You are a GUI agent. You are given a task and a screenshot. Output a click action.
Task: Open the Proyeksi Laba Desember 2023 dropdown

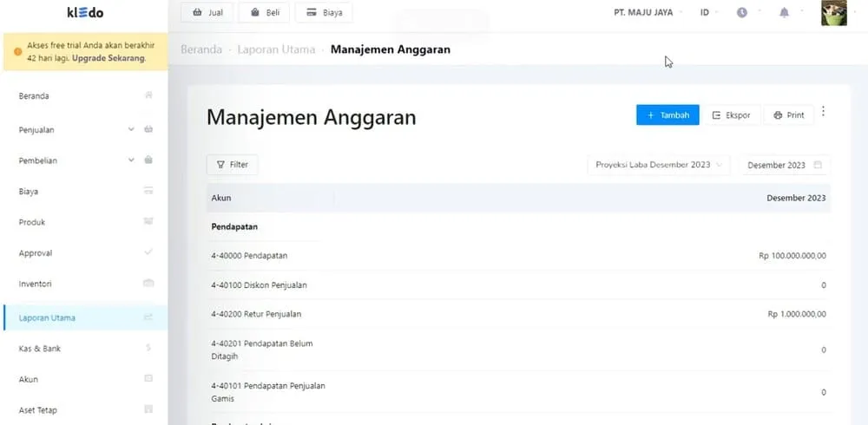pyautogui.click(x=659, y=165)
